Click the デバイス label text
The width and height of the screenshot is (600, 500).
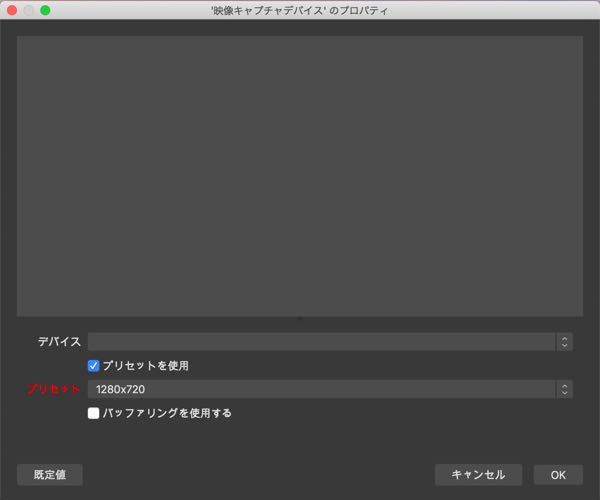point(59,342)
